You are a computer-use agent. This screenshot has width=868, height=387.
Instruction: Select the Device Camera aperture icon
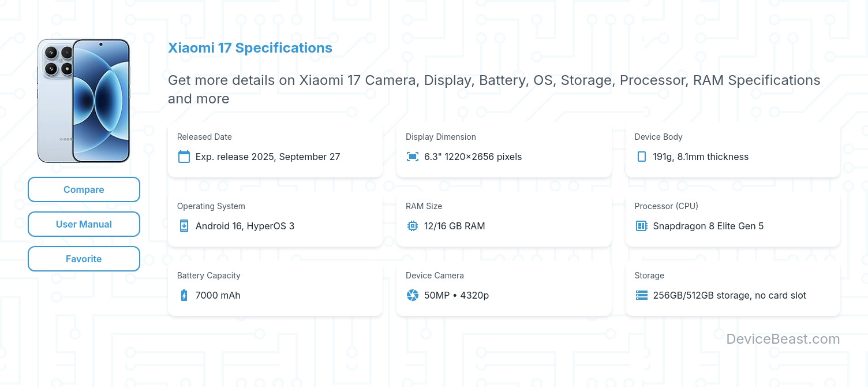click(x=412, y=295)
